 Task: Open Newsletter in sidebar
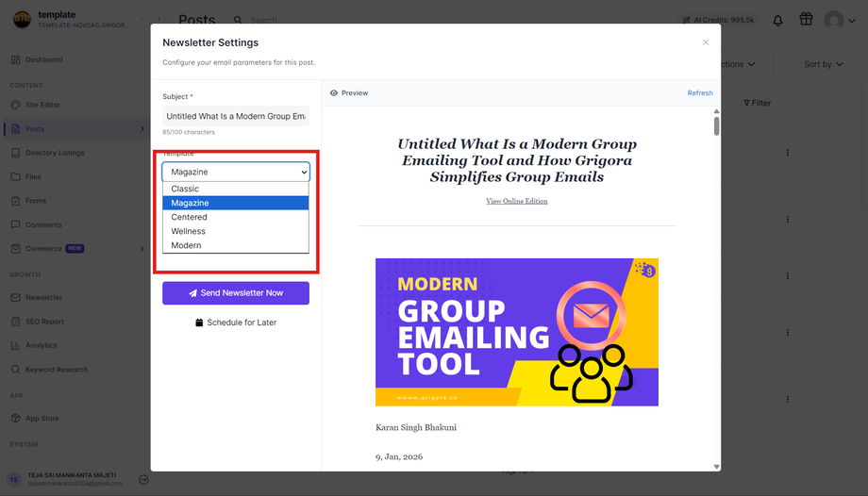(43, 297)
